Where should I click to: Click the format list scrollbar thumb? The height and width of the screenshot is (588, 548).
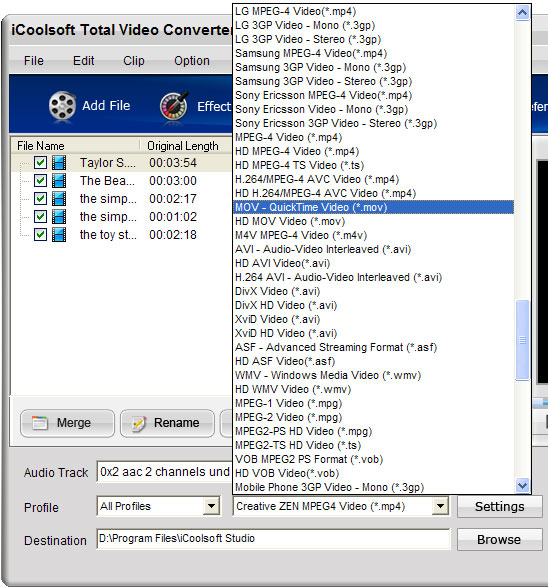pyautogui.click(x=522, y=340)
